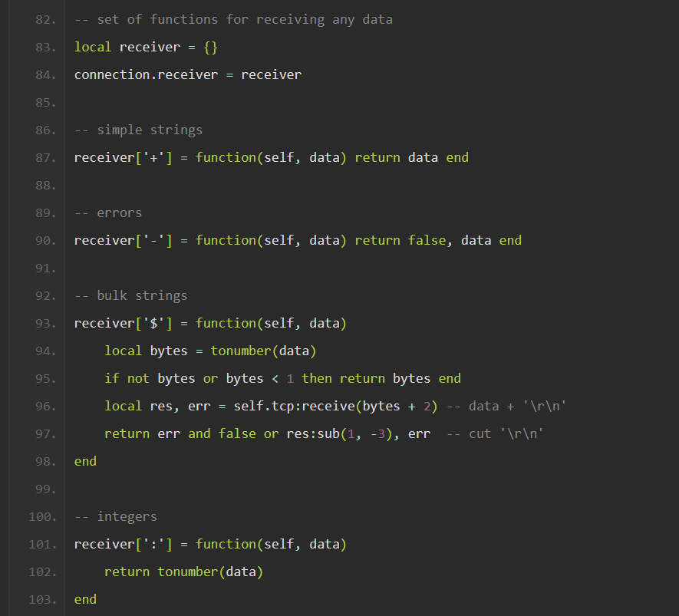Click line number 101 in the gutter
The image size is (679, 616).
(43, 544)
